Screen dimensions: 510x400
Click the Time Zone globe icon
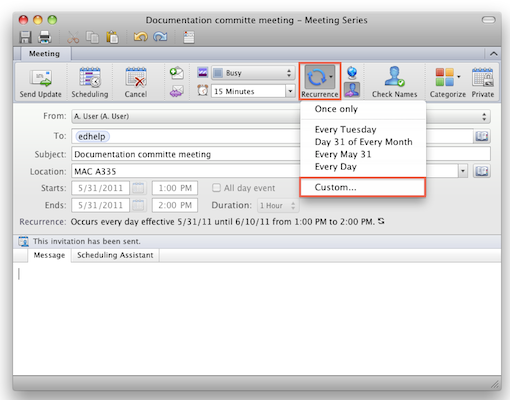coord(352,72)
